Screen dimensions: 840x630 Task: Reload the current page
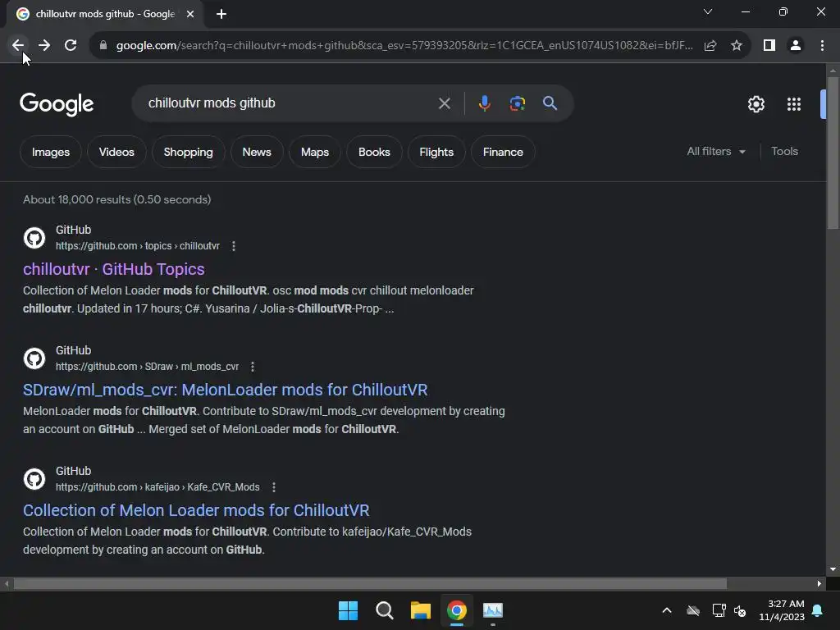[71, 46]
